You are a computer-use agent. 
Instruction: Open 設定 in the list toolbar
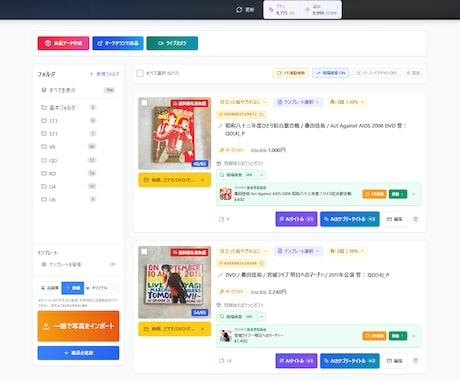click(x=413, y=73)
